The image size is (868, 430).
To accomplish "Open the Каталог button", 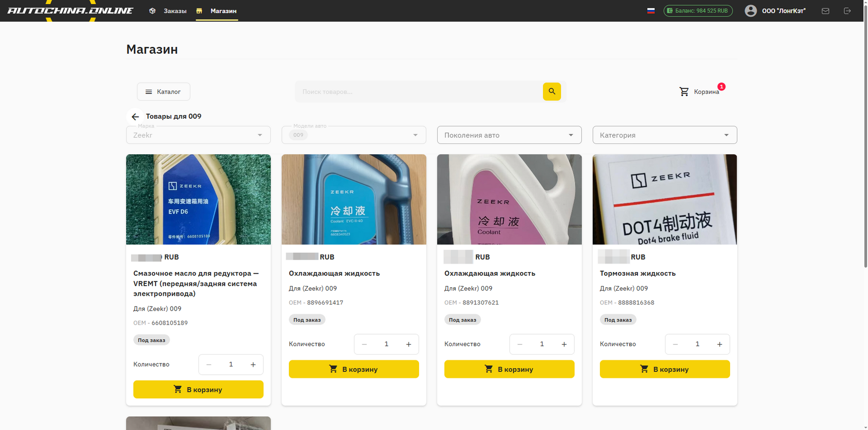I will coord(163,91).
